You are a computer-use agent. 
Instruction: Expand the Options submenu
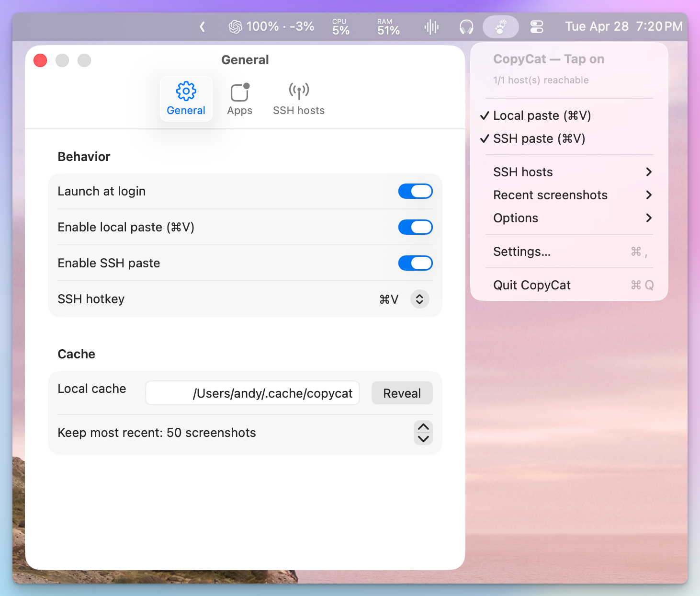[x=569, y=218]
